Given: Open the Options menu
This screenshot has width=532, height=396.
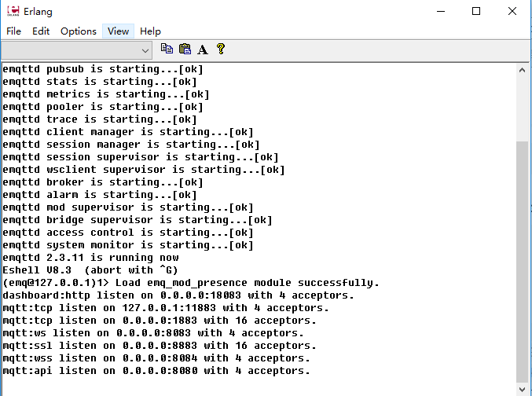Looking at the screenshot, I should coord(79,31).
